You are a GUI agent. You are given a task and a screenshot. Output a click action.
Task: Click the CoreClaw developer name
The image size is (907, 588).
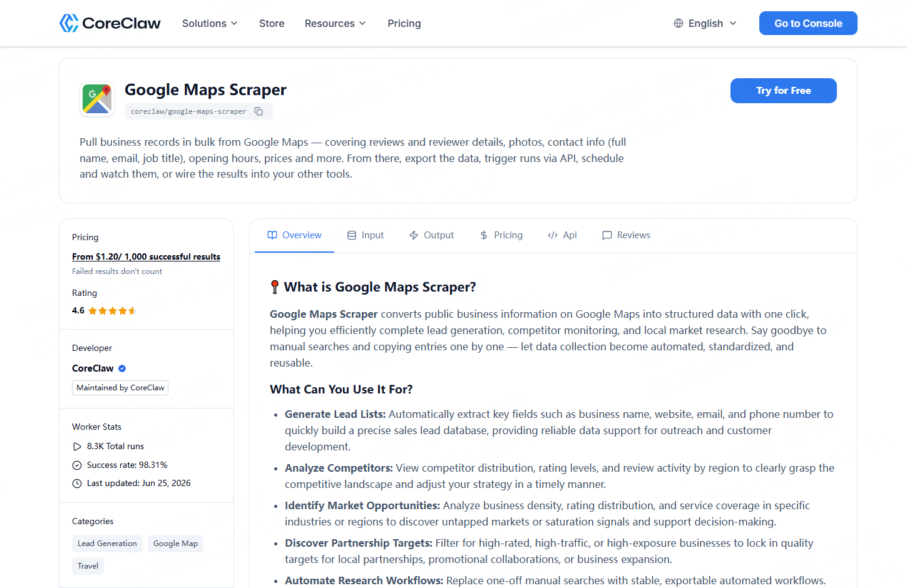coord(93,368)
